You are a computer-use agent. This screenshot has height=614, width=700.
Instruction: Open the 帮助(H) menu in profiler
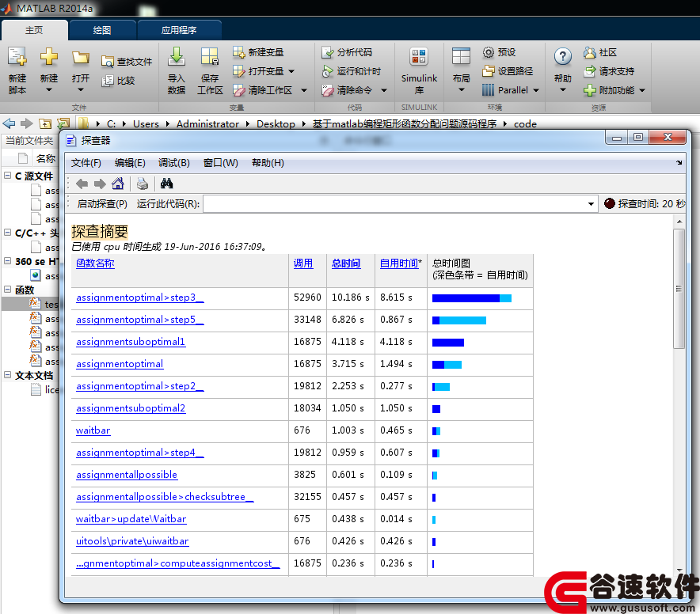coord(268,163)
